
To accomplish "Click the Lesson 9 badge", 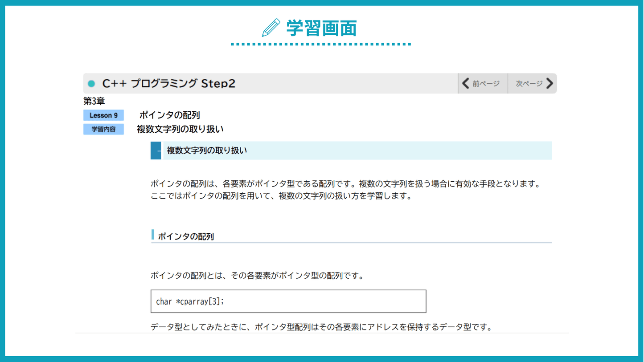I will click(103, 115).
